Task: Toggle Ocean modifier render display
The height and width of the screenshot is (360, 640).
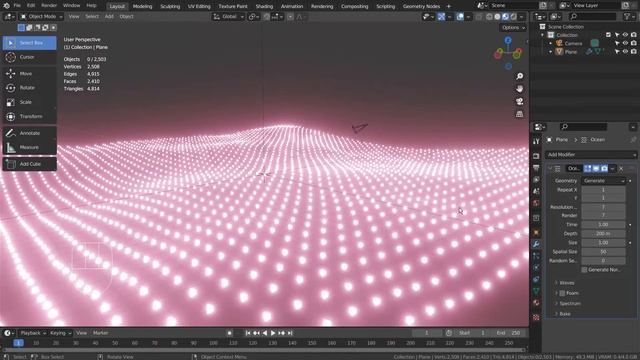Action: (604, 169)
